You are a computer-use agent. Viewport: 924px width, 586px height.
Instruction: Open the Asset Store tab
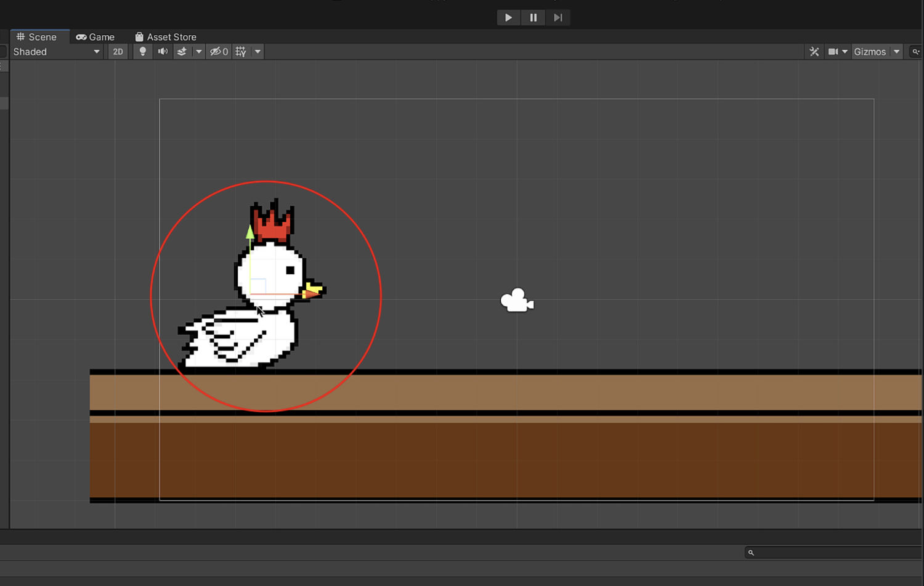[166, 37]
